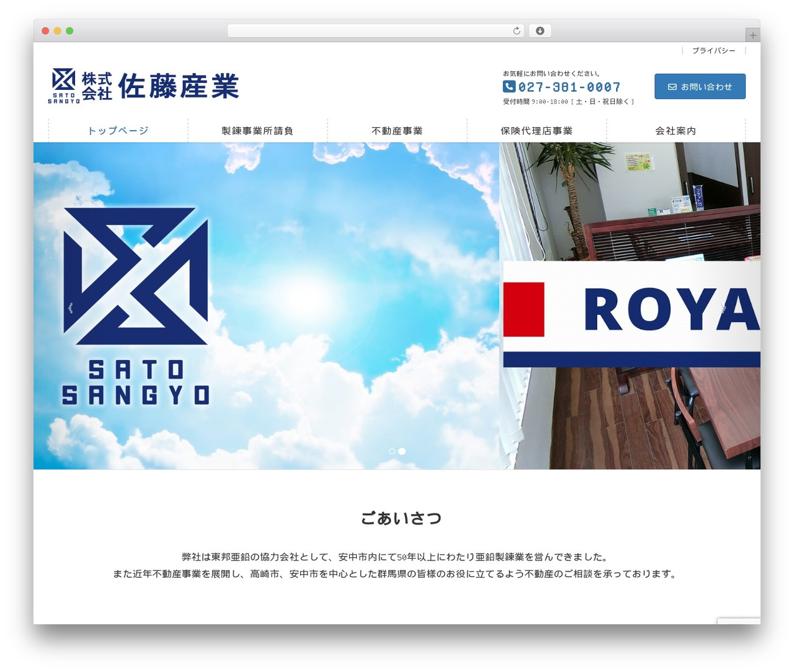Select the トップページ menu item
This screenshot has width=794, height=672.
118,131
